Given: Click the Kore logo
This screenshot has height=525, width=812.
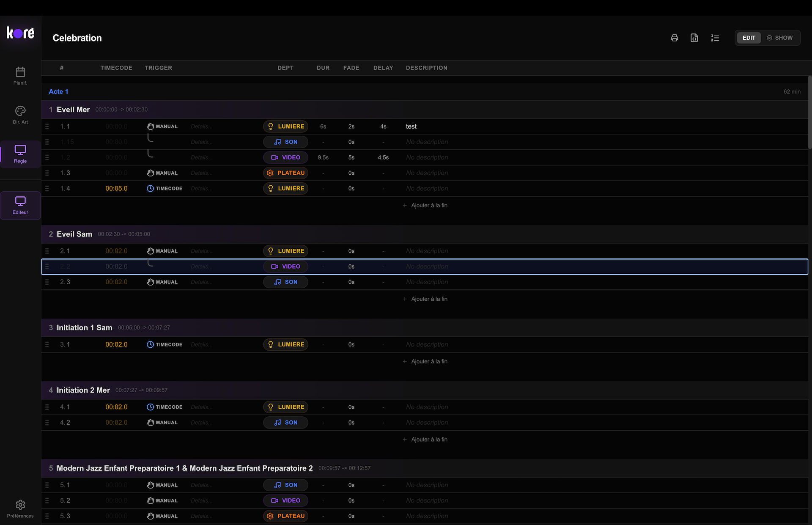Looking at the screenshot, I should coord(20,33).
